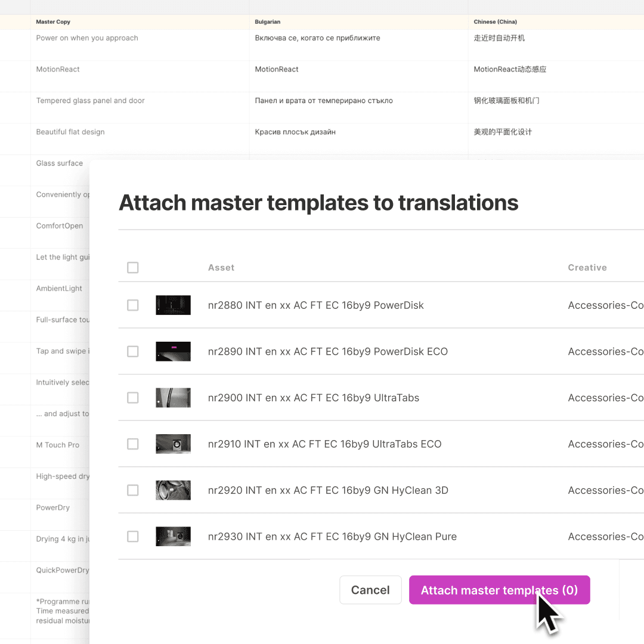Check the select-all checkbox in the modal header
644x644 pixels.
tap(132, 268)
